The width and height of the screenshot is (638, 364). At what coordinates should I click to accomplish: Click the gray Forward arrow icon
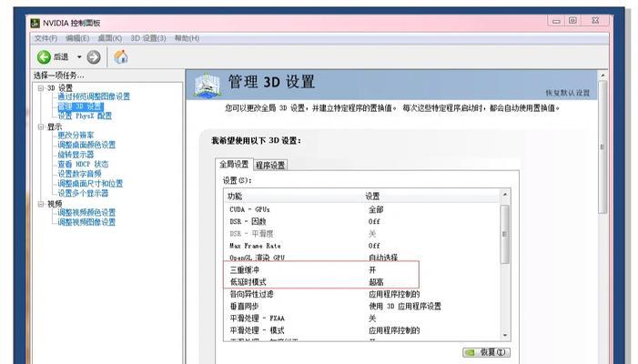(94, 57)
